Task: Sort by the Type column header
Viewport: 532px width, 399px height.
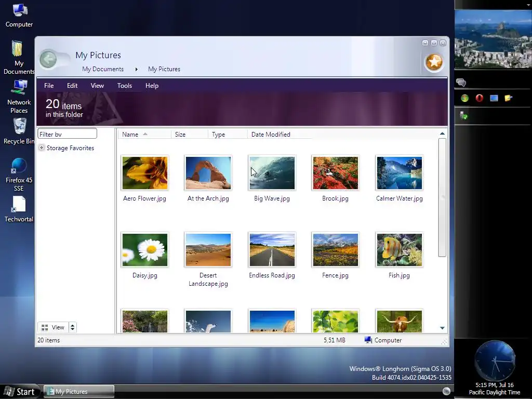Action: tap(228, 135)
